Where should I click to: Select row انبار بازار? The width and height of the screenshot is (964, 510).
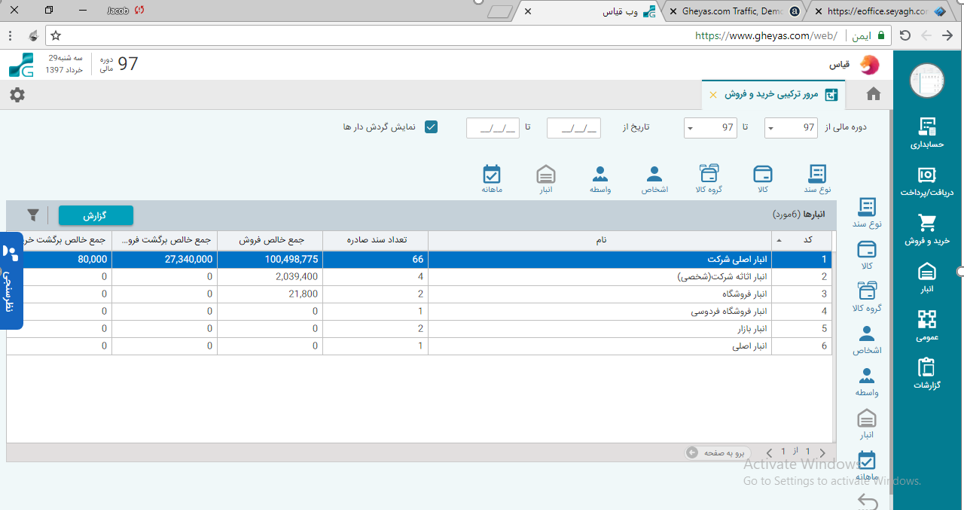pyautogui.click(x=419, y=329)
